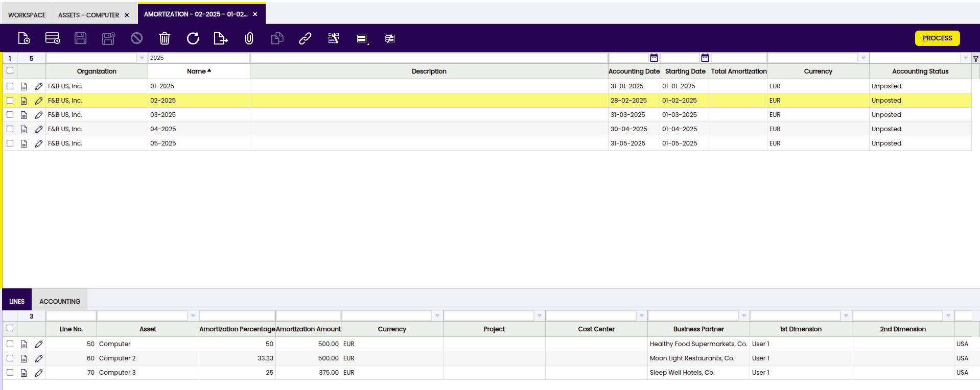Click the Save record icon
This screenshot has width=980, height=390.
click(81, 38)
